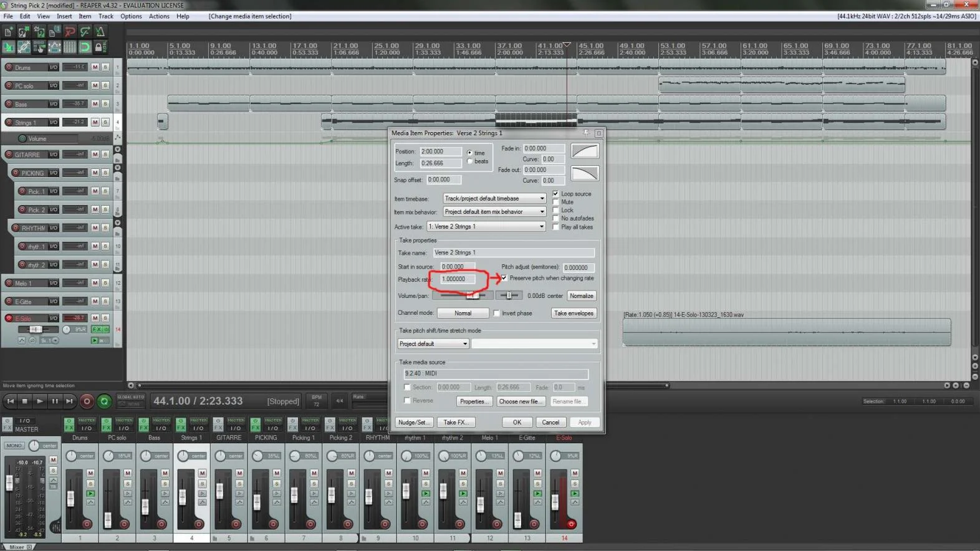Uncheck the Loop source checkbox

pyautogui.click(x=555, y=194)
